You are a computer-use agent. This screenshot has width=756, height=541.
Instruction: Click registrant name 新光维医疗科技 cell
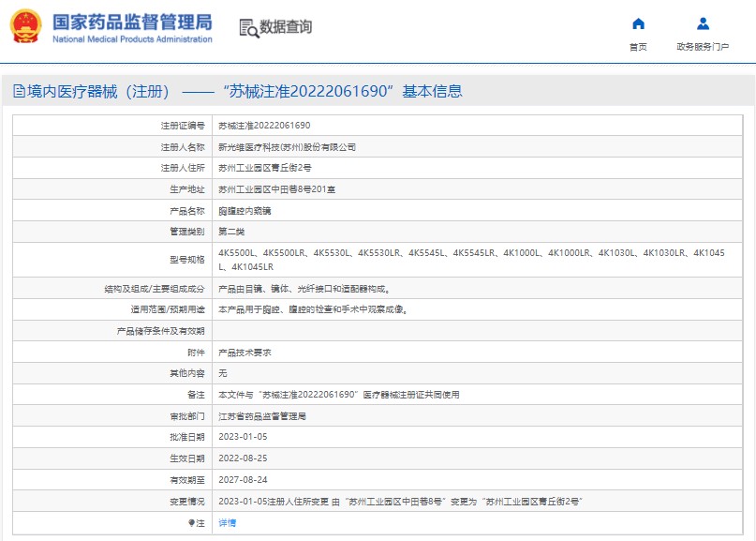coord(287,147)
